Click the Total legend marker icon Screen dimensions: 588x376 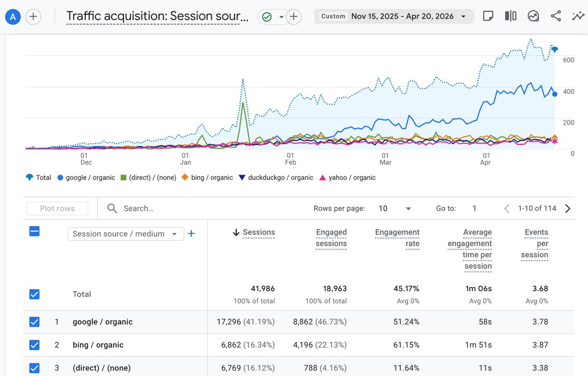(30, 177)
